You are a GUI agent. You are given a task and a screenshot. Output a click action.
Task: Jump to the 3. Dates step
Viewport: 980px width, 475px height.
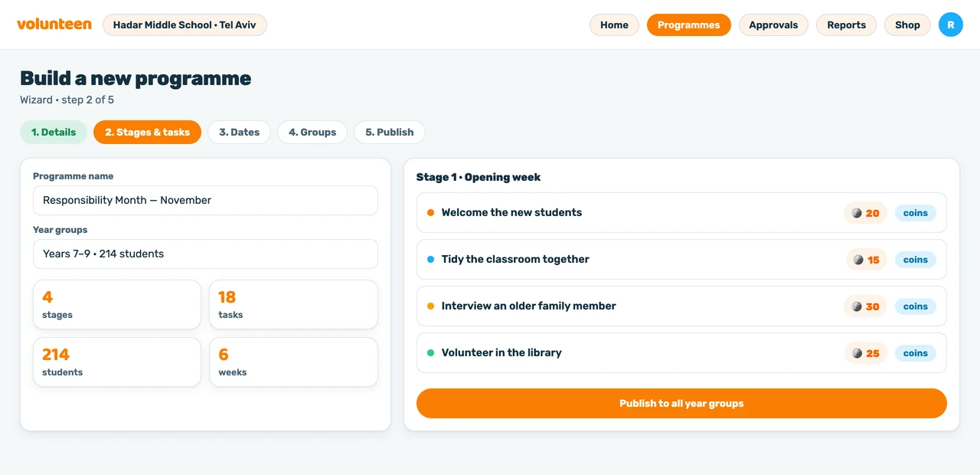point(239,132)
